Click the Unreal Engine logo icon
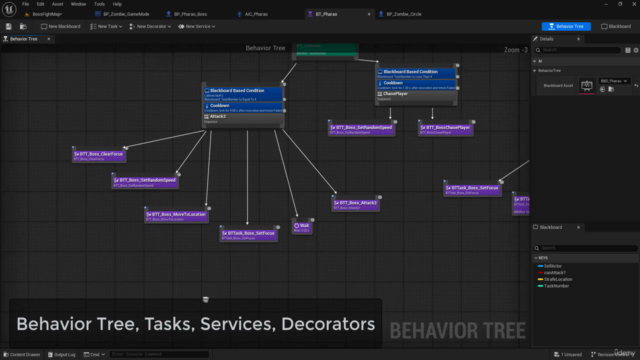640x360 pixels. click(9, 9)
